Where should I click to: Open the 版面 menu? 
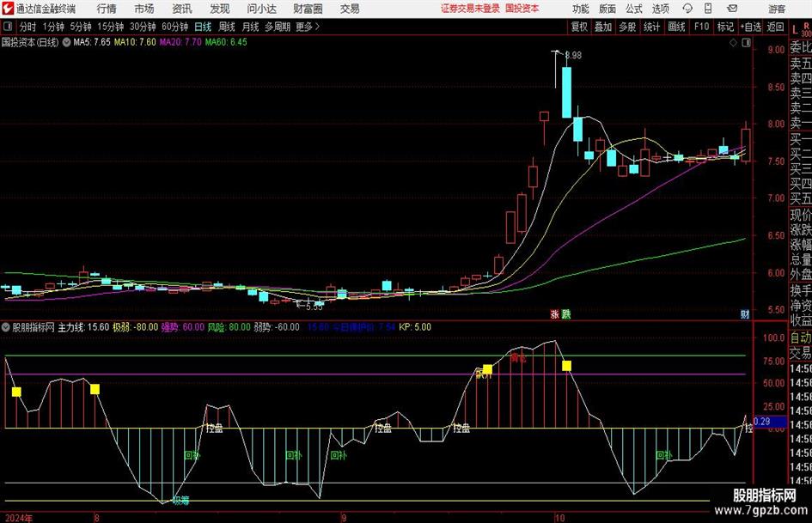point(607,9)
